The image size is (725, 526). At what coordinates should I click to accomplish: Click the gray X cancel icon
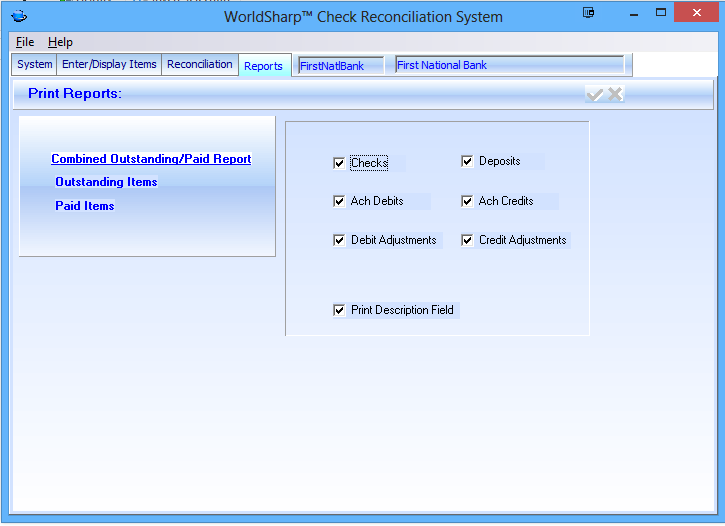615,94
